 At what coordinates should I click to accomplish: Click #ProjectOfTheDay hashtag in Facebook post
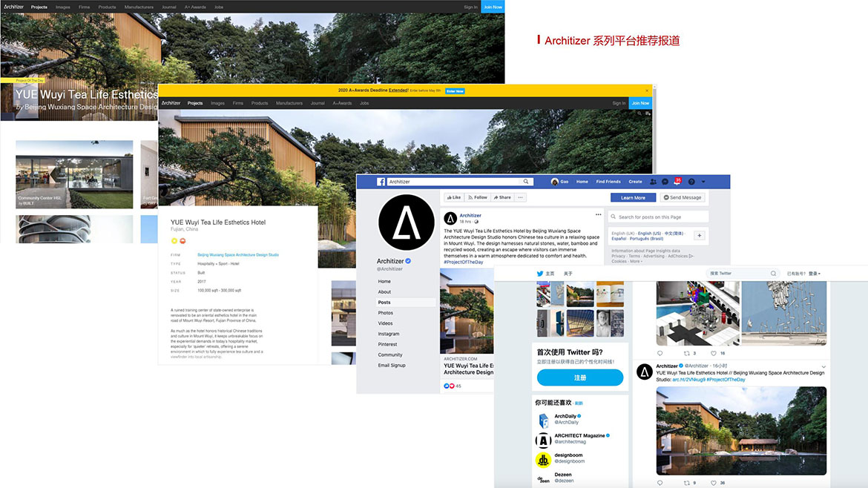coord(464,263)
